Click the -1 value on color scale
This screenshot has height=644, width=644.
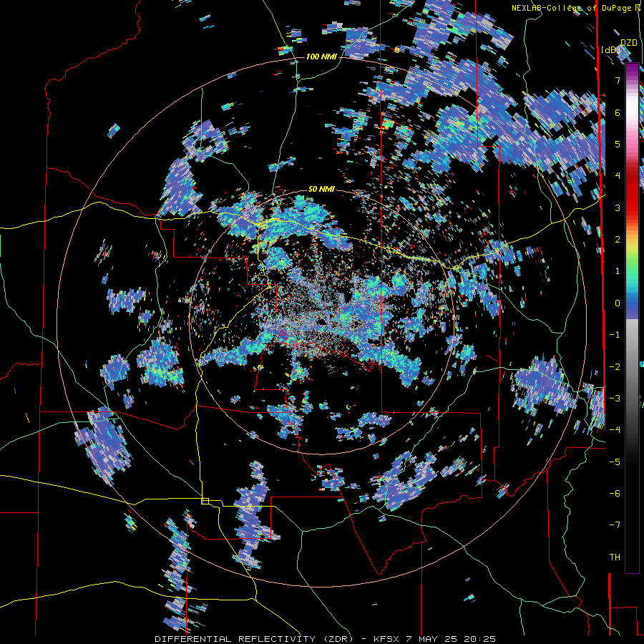coord(615,335)
